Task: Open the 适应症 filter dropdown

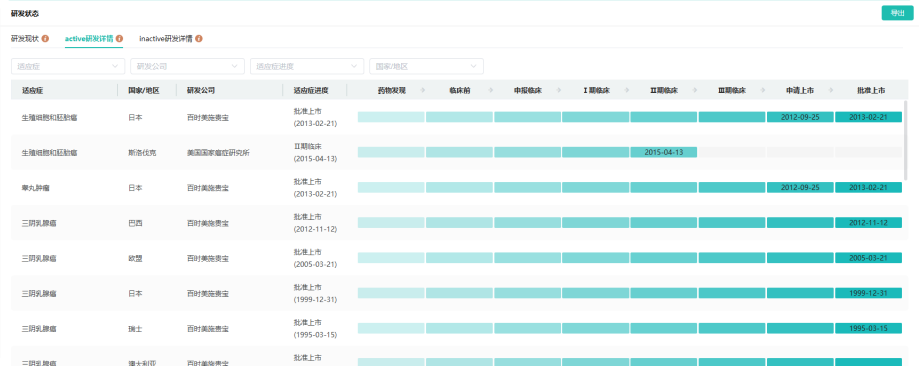Action: [68, 66]
